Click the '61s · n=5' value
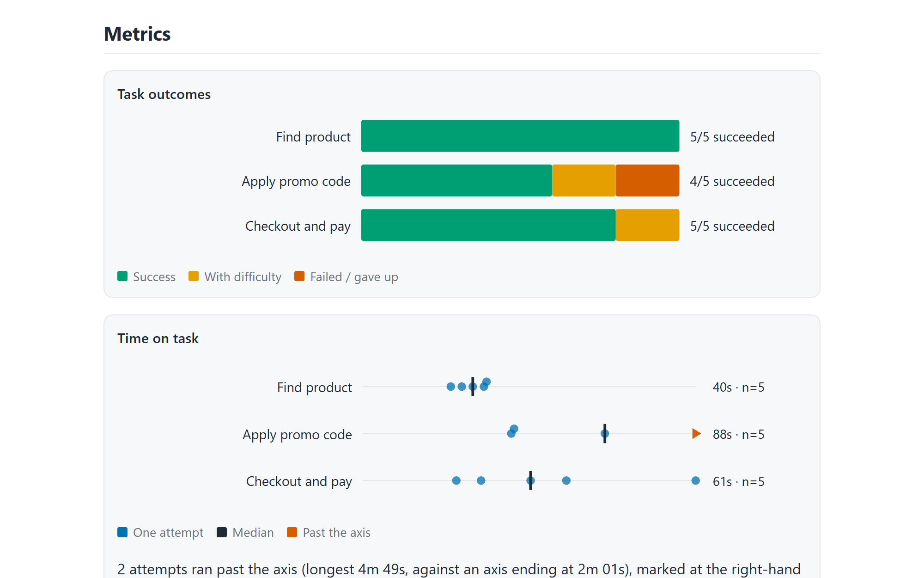This screenshot has height=578, width=924. [x=739, y=482]
